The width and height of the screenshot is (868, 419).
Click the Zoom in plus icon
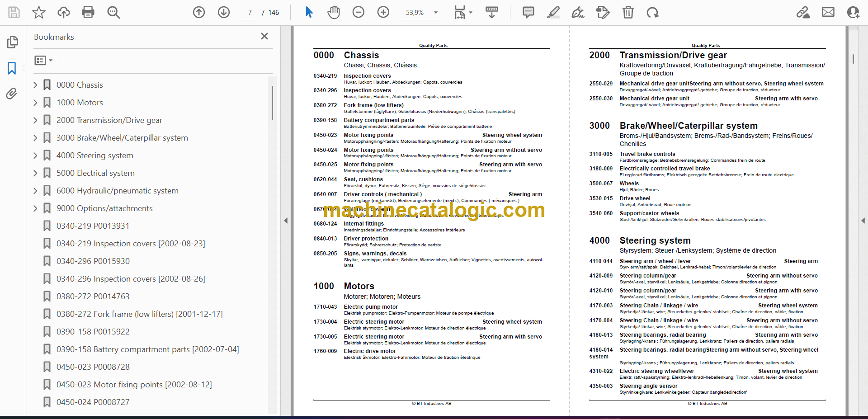(x=383, y=12)
